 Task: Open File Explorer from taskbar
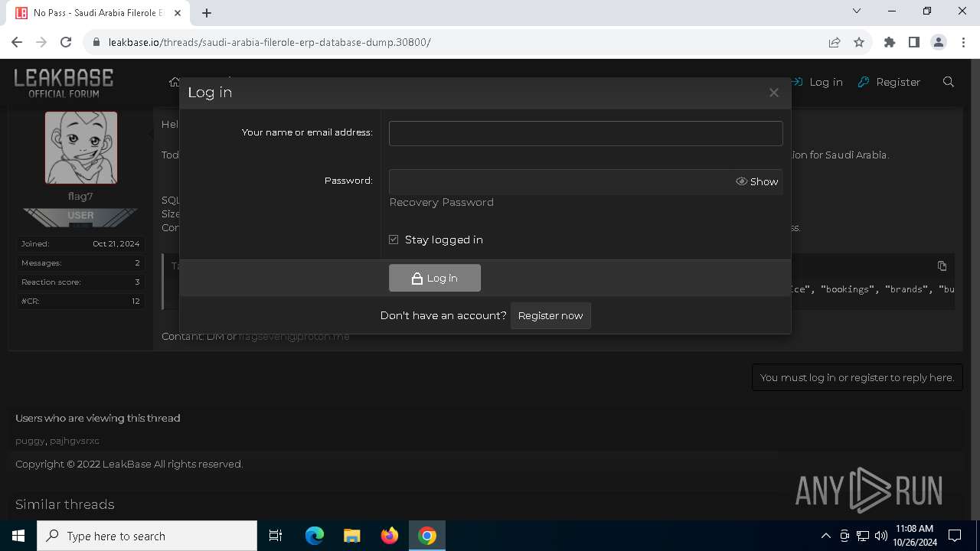click(x=352, y=536)
